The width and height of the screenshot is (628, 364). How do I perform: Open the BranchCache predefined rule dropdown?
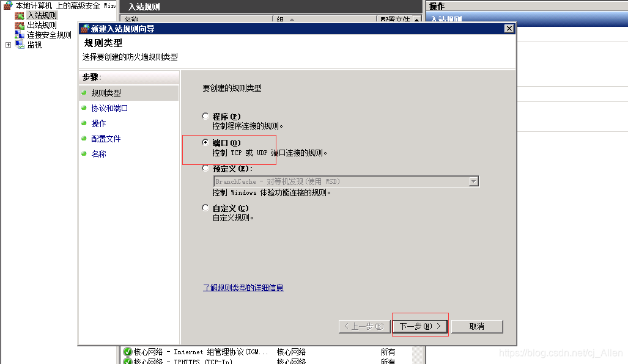pos(473,181)
